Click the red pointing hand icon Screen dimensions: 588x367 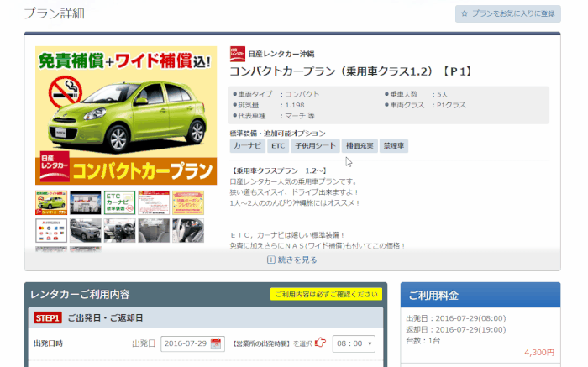point(320,343)
